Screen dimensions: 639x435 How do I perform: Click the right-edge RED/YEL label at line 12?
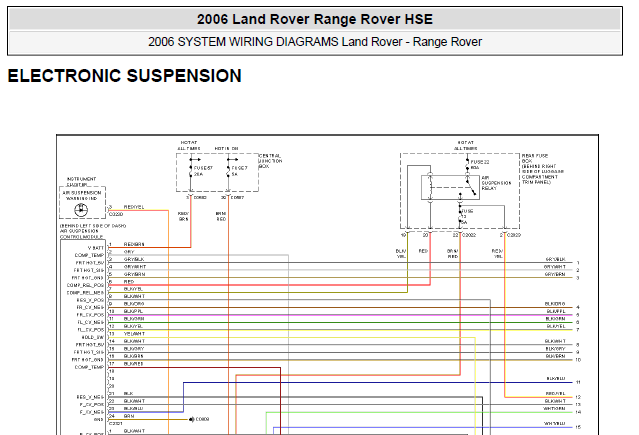(556, 393)
